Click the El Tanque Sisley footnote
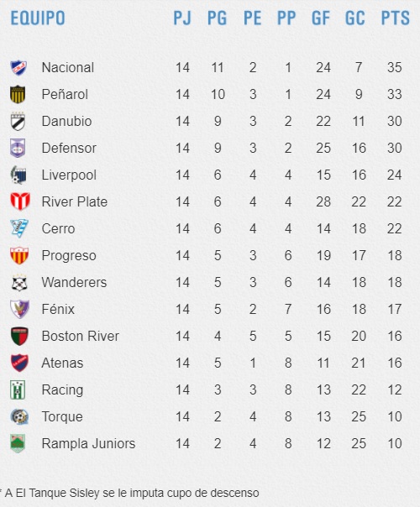 pos(129,493)
